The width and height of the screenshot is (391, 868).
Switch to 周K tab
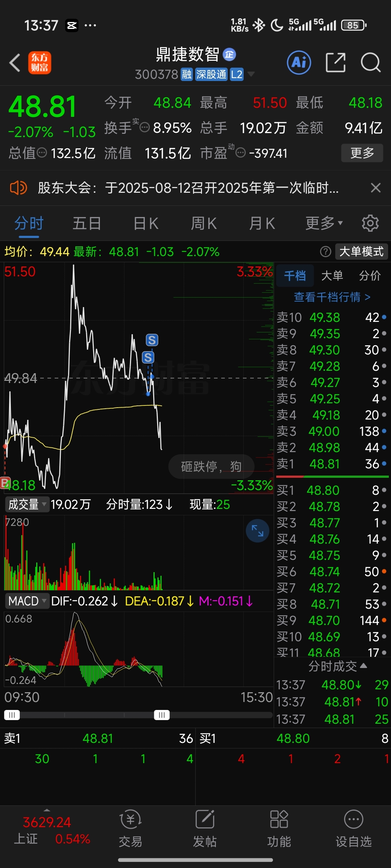204,224
